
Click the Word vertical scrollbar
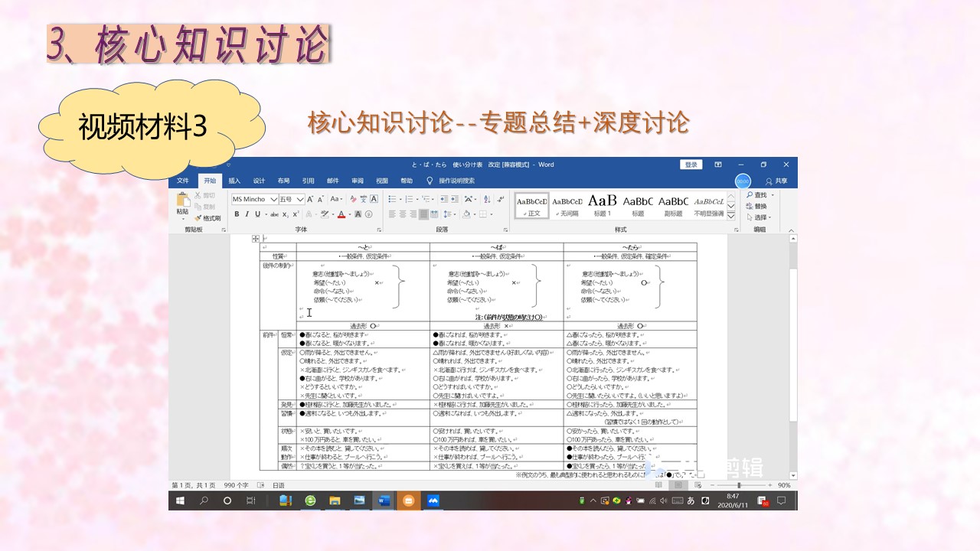[x=792, y=356]
